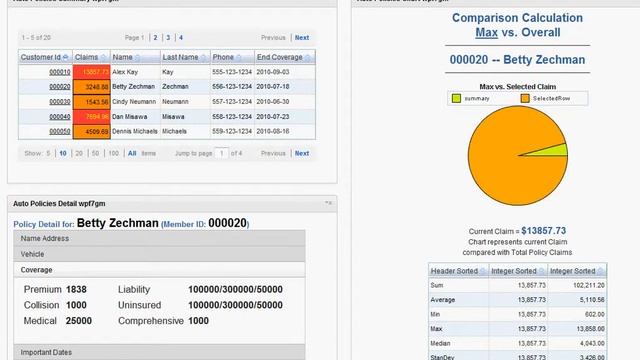Expand the Name Address section
640x360 pixels.
pos(159,238)
